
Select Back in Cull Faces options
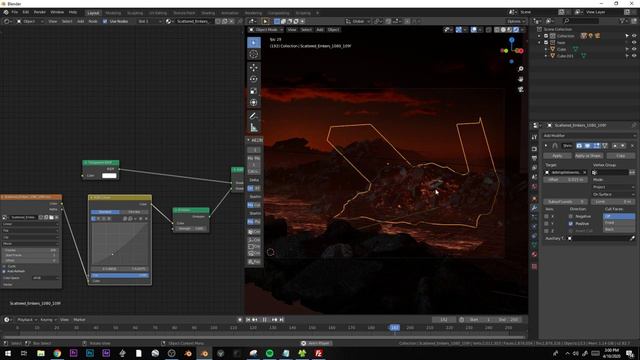point(619,229)
